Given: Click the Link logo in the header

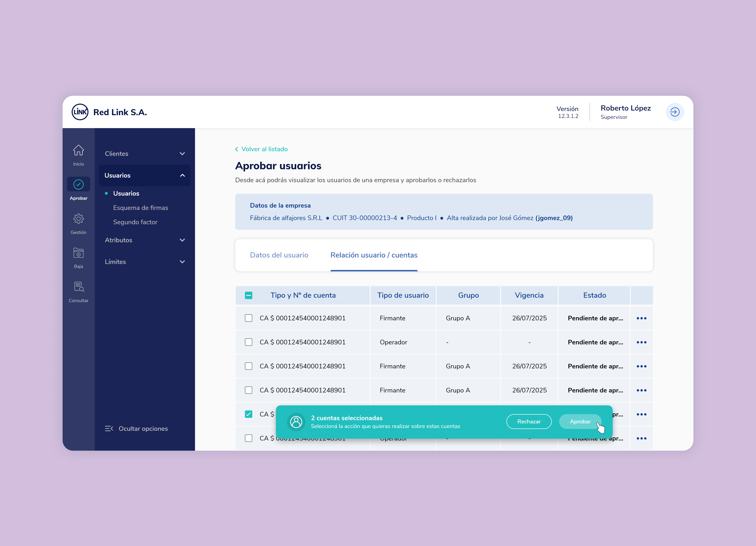Looking at the screenshot, I should [x=80, y=112].
